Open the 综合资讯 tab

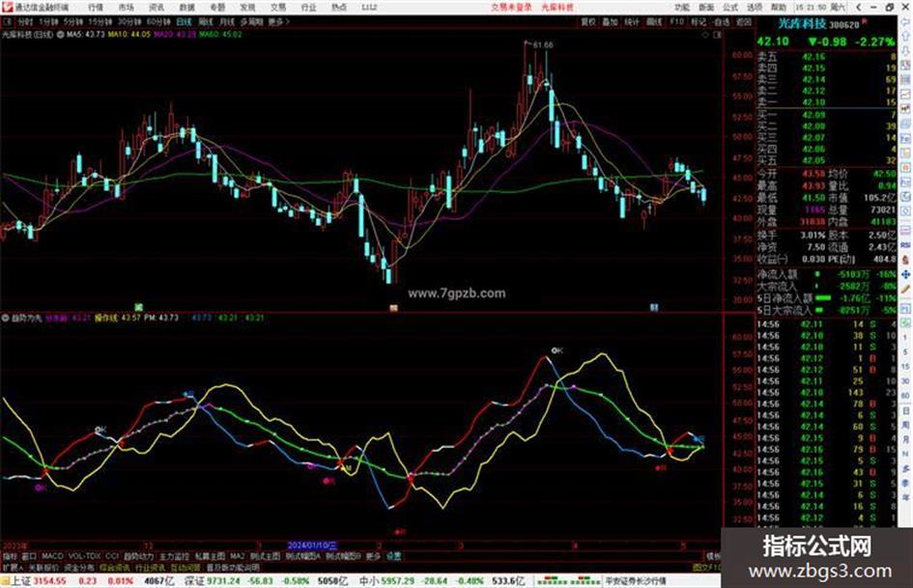click(115, 567)
